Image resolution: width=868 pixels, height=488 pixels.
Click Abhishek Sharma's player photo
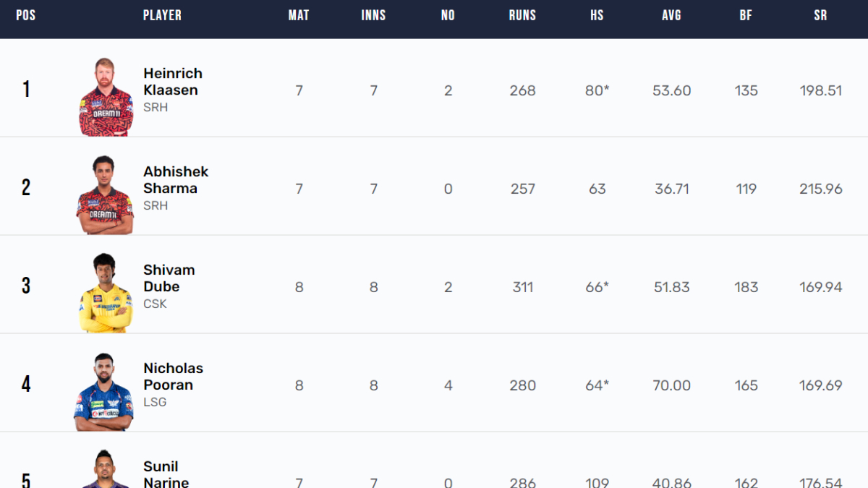[x=106, y=195]
